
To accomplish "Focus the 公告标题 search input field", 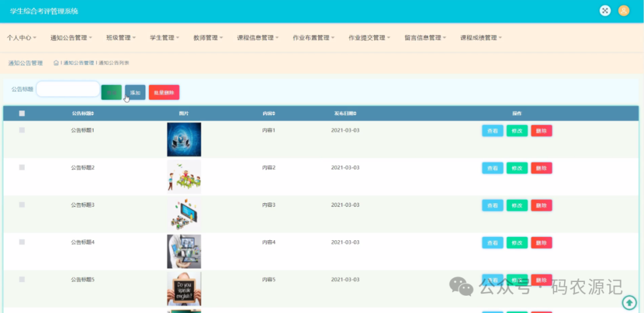I will pos(68,89).
